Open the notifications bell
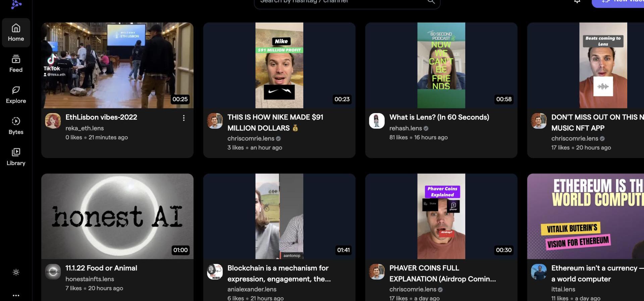 pos(577,2)
